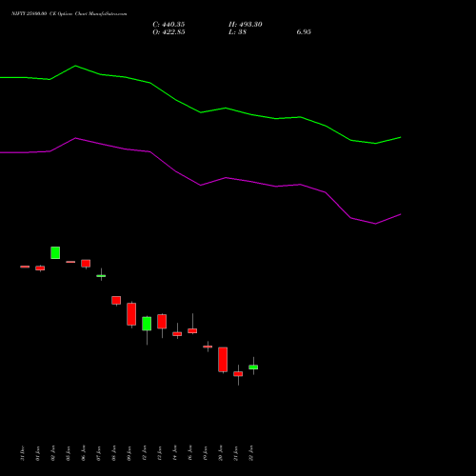Click the red candle for 13 Jan
Image resolution: width=476 pixels, height=476 pixels.
162,322
